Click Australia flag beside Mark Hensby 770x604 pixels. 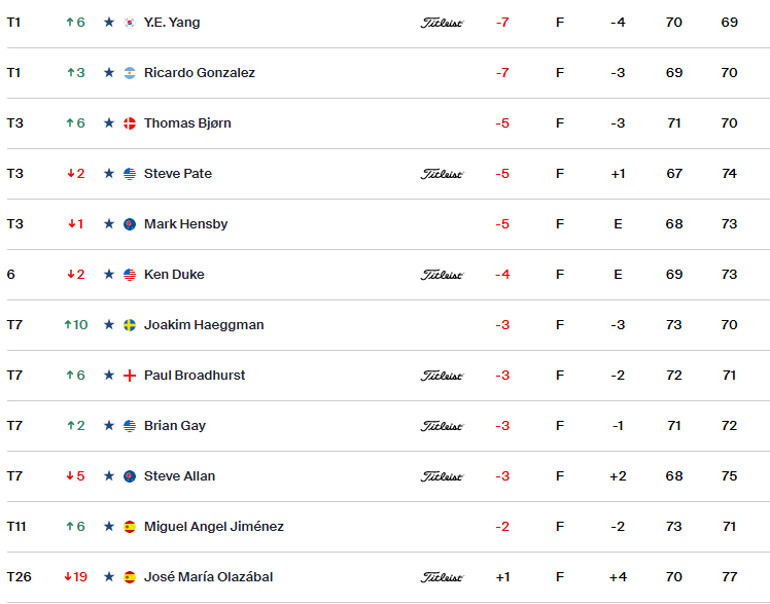(130, 224)
